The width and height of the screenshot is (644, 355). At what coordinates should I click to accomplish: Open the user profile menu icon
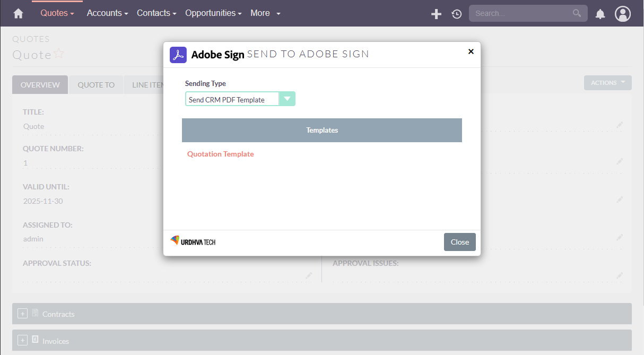click(623, 14)
